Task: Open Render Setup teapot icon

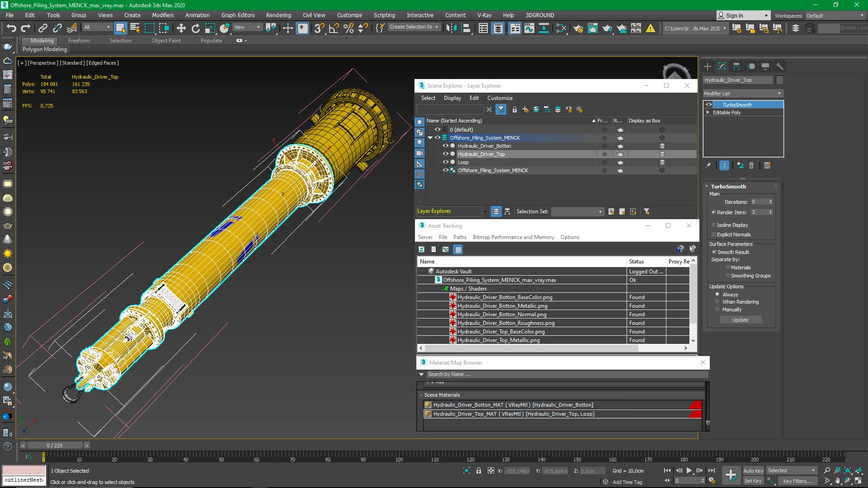Action: tap(578, 28)
